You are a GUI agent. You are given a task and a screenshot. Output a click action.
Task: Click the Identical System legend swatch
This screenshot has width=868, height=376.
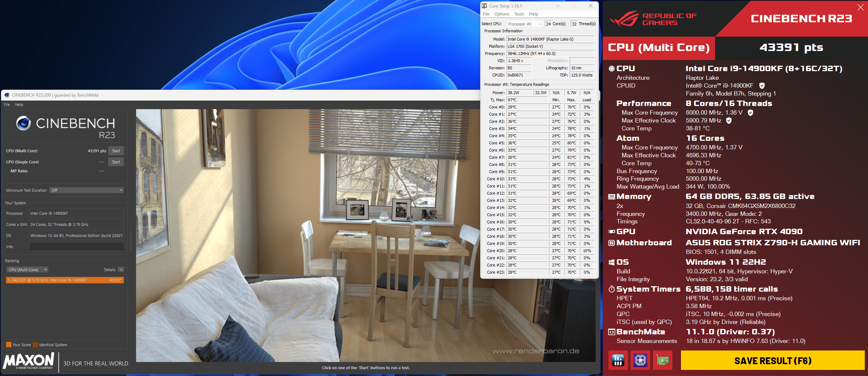[x=35, y=345]
